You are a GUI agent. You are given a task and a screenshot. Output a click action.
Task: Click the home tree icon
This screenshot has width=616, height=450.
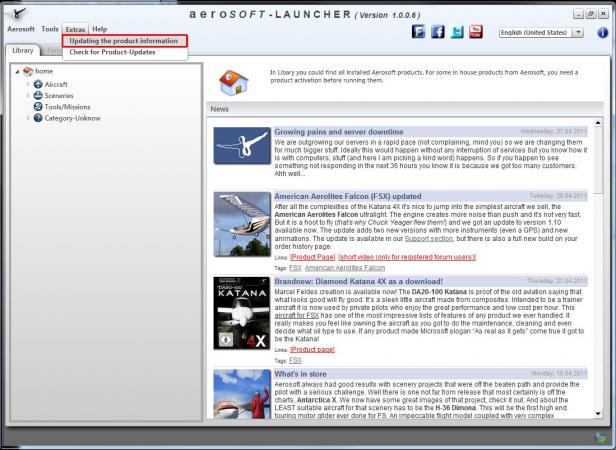click(28, 71)
